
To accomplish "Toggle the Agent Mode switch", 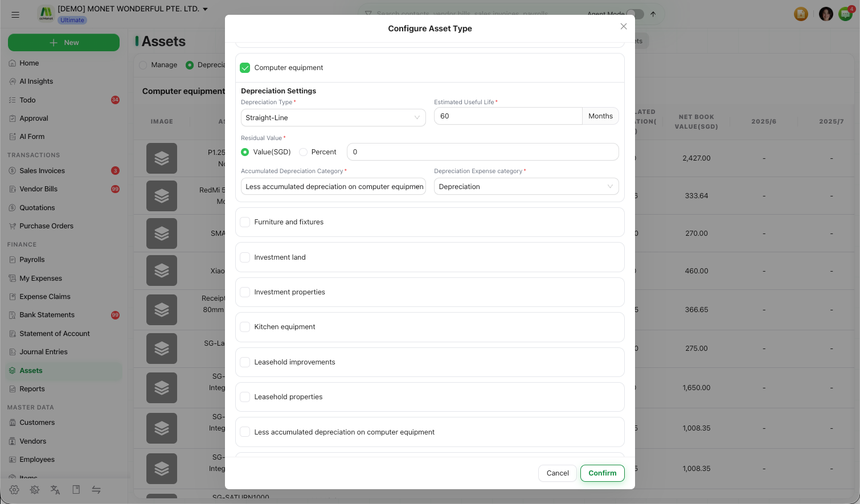I will [x=635, y=14].
